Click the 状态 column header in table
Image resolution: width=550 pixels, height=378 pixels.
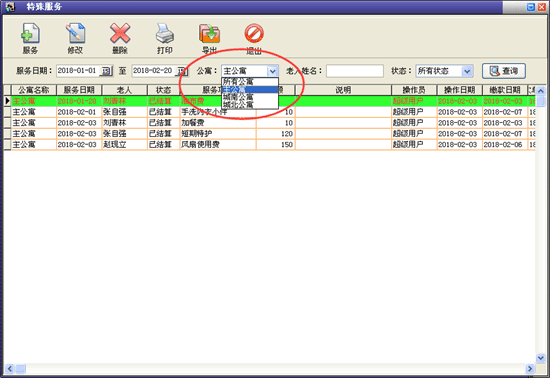pos(163,90)
